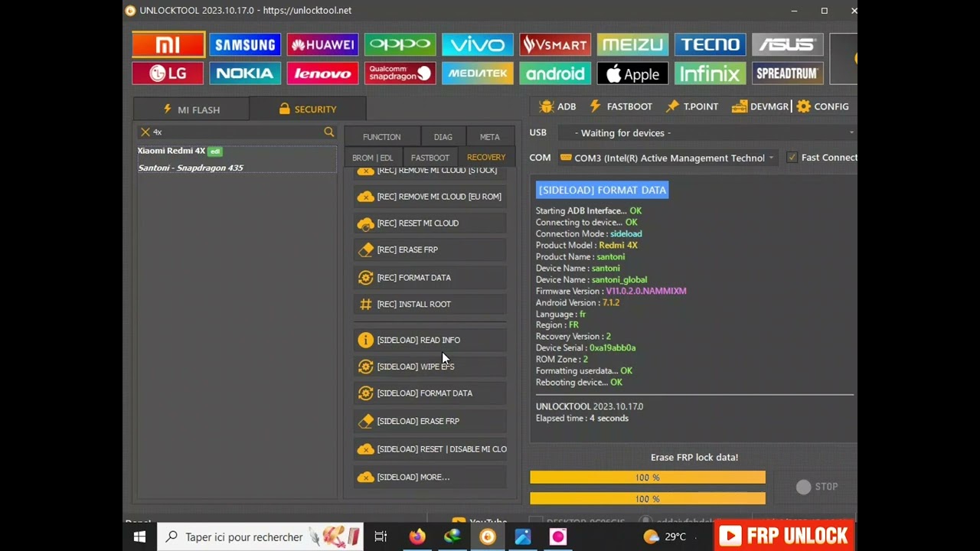This screenshot has width=980, height=551.
Task: Clear the model search with the X icon
Action: pyautogui.click(x=145, y=132)
